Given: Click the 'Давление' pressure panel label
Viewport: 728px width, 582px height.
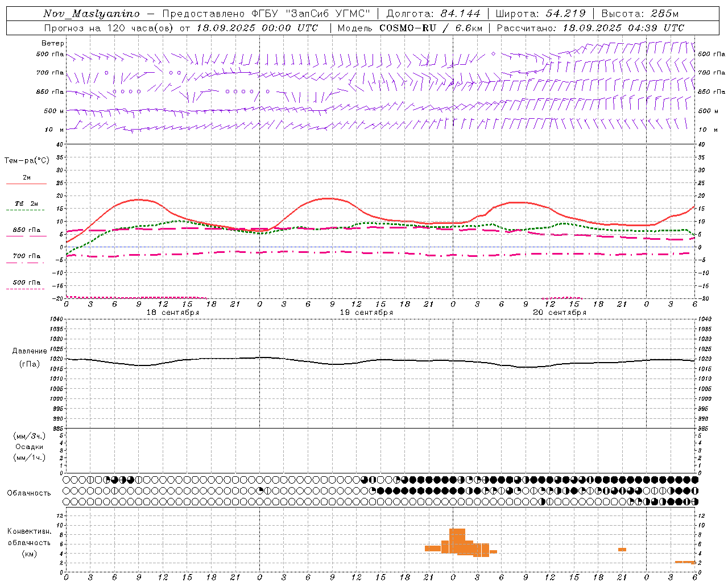Looking at the screenshot, I should [29, 351].
